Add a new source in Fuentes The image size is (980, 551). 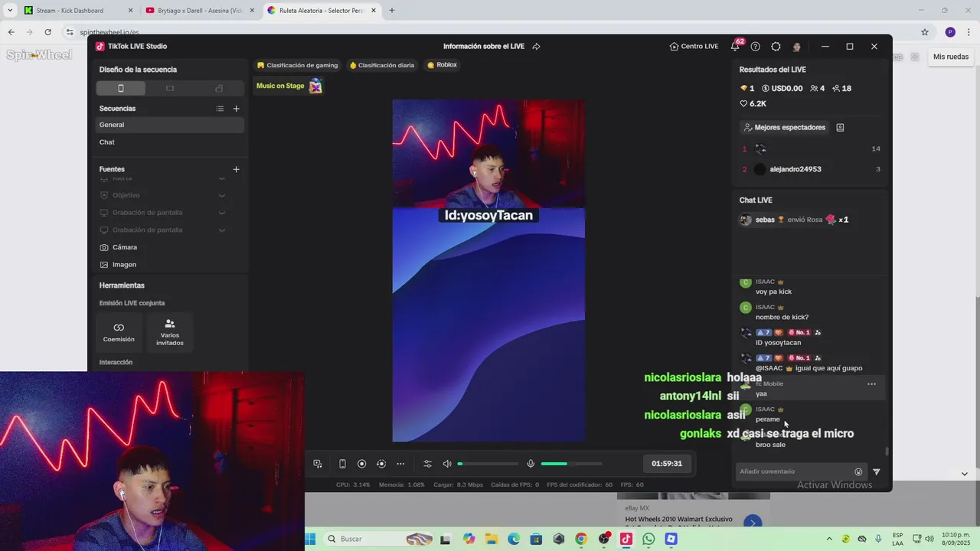pyautogui.click(x=236, y=169)
